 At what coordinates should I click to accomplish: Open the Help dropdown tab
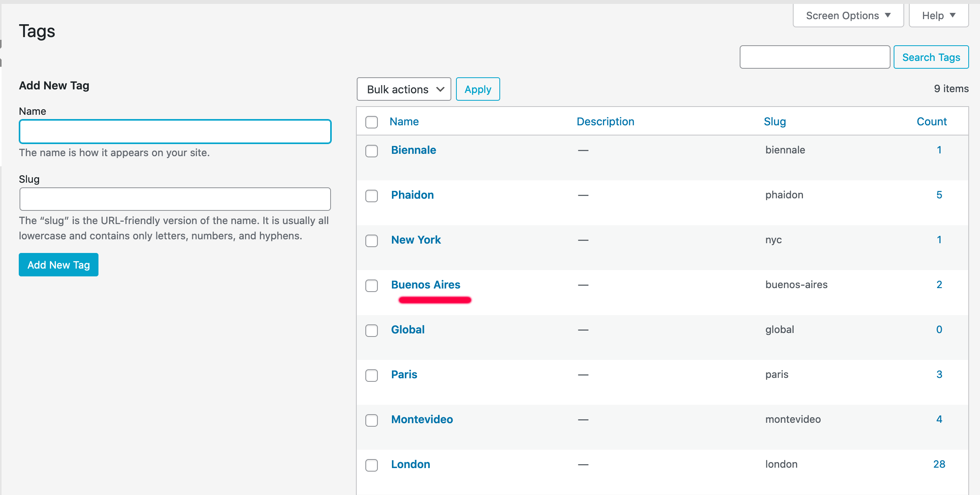[938, 16]
